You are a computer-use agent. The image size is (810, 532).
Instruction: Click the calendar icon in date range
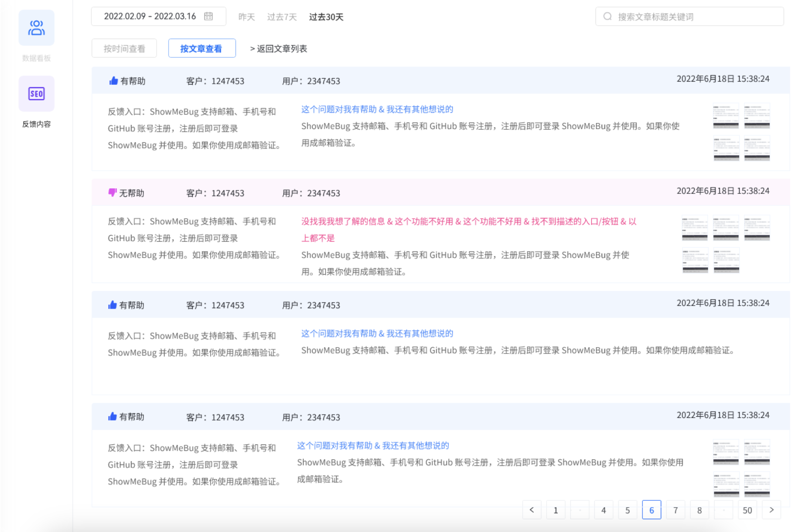pyautogui.click(x=209, y=16)
